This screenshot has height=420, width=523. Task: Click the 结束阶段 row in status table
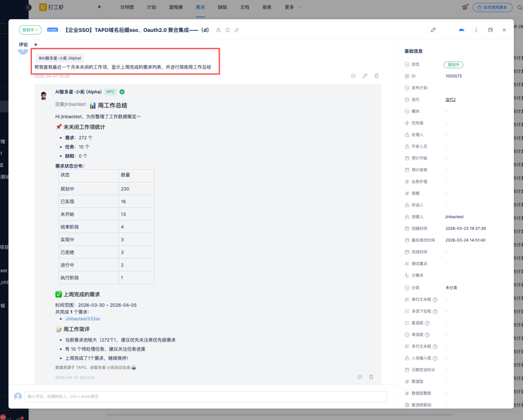click(x=107, y=226)
